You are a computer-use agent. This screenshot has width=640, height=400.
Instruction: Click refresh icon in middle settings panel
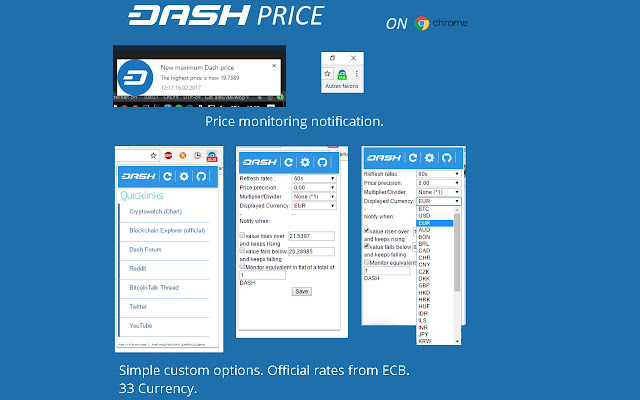click(x=289, y=162)
